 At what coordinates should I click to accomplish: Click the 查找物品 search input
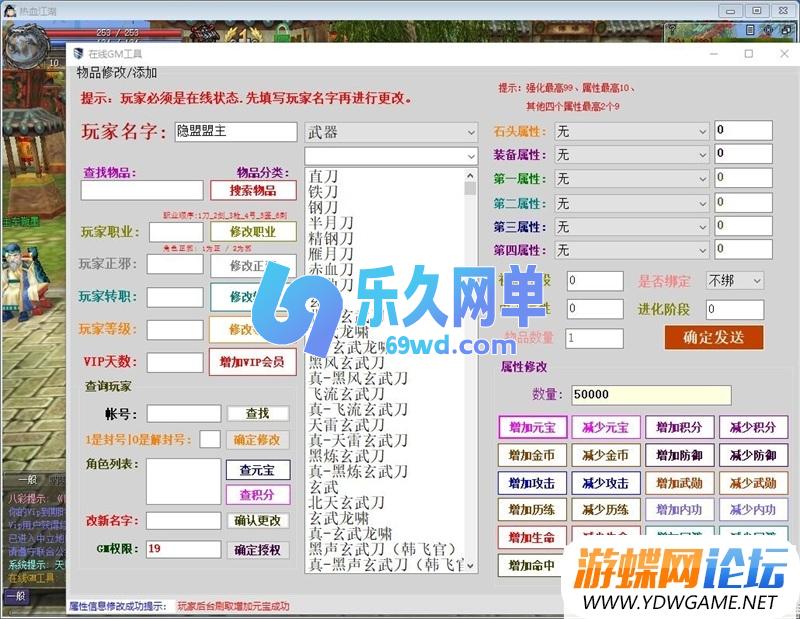[142, 190]
